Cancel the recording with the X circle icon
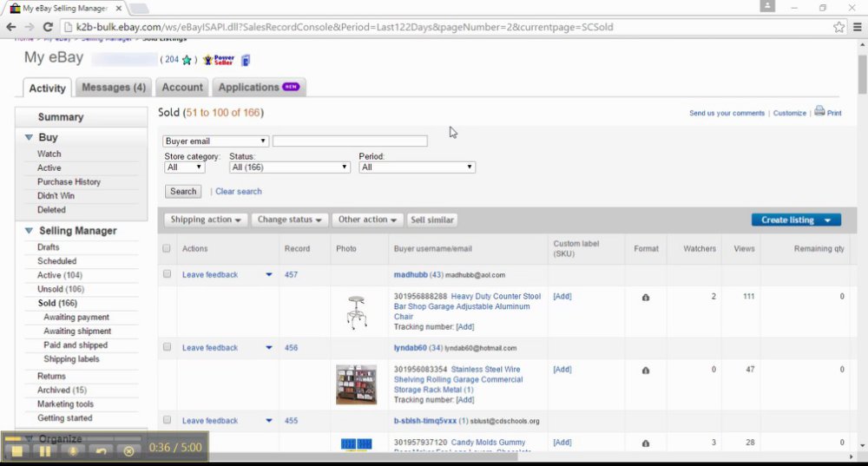This screenshot has height=466, width=868. (x=128, y=451)
